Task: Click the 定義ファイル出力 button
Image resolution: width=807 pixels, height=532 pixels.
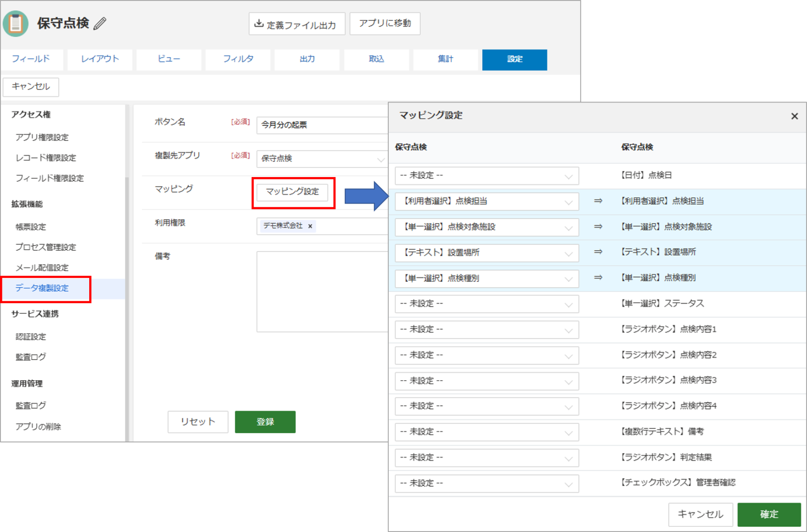Action: pos(297,24)
